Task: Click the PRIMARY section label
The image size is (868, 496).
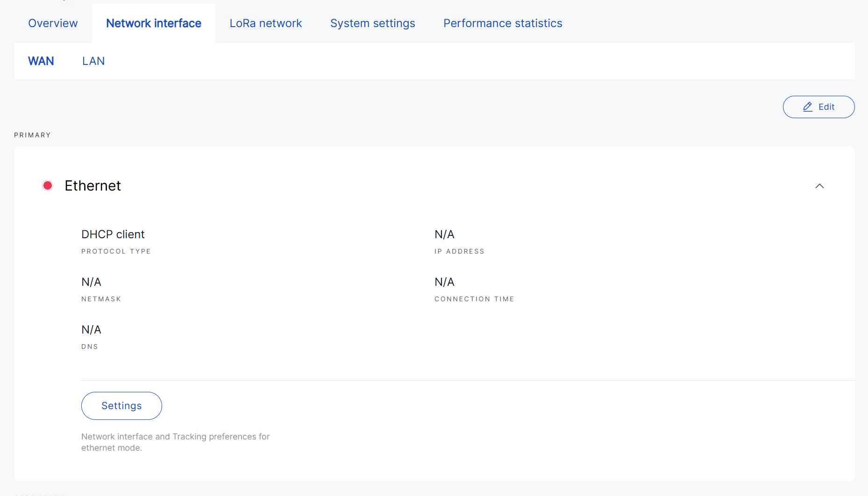Action: (x=32, y=135)
